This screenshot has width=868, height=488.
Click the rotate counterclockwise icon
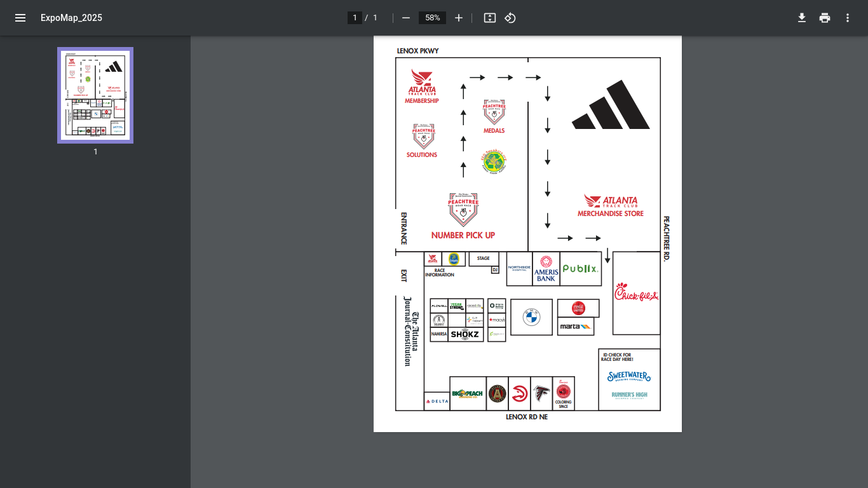tap(510, 18)
